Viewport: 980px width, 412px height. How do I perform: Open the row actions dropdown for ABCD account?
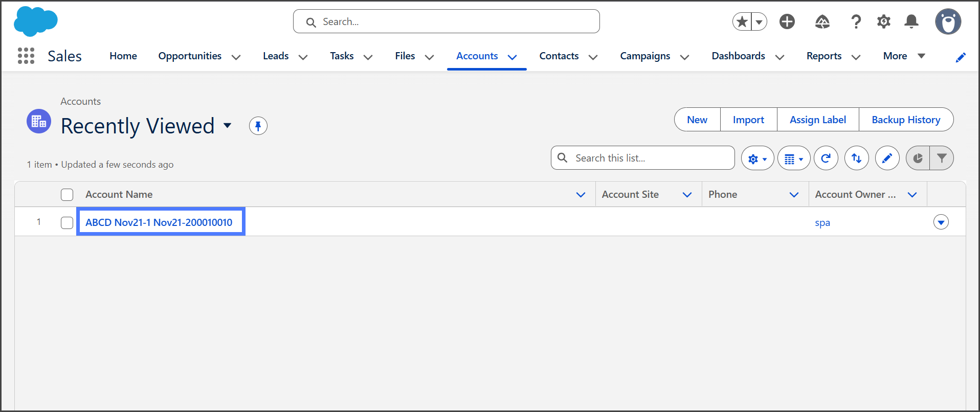tap(941, 222)
